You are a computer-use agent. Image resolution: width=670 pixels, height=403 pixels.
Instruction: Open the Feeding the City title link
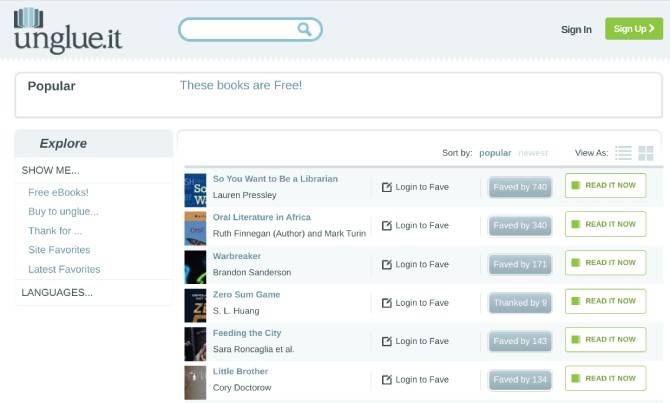247,333
